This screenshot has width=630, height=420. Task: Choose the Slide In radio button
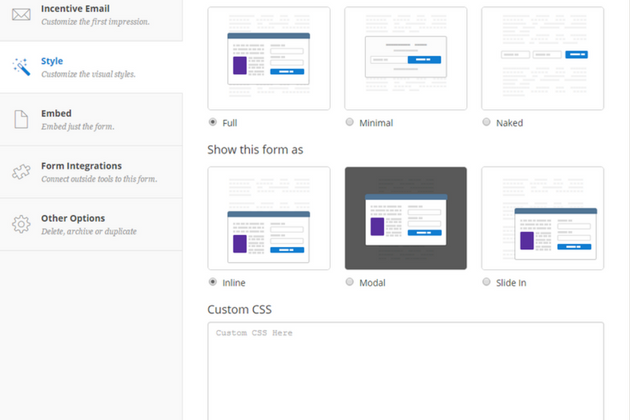[x=486, y=282]
